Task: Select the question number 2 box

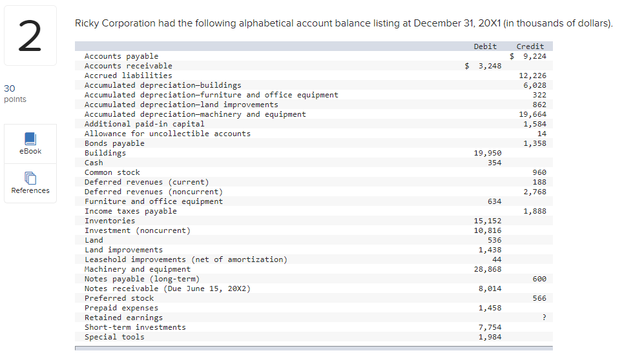Action: point(30,35)
